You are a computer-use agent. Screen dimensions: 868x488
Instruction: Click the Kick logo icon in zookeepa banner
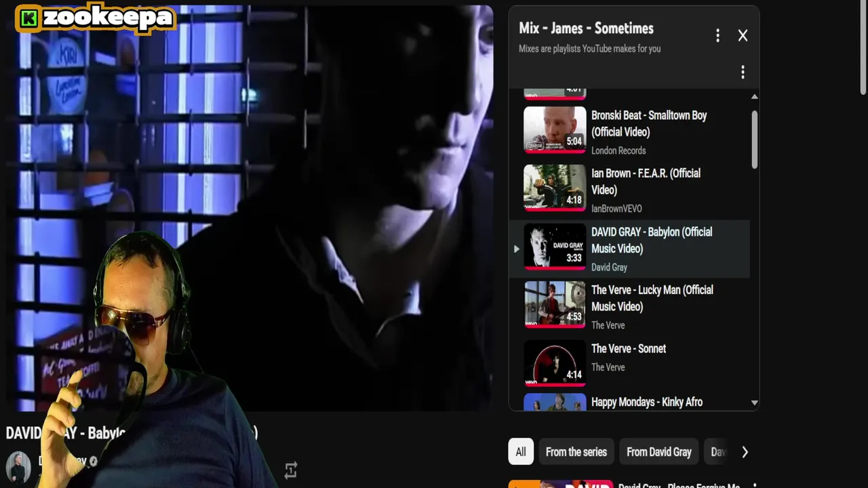28,19
